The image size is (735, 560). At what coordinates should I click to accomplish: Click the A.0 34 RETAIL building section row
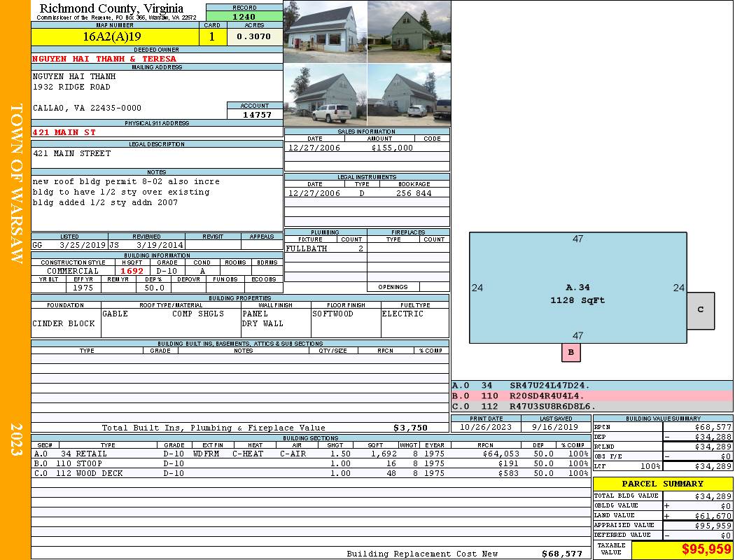click(x=310, y=454)
